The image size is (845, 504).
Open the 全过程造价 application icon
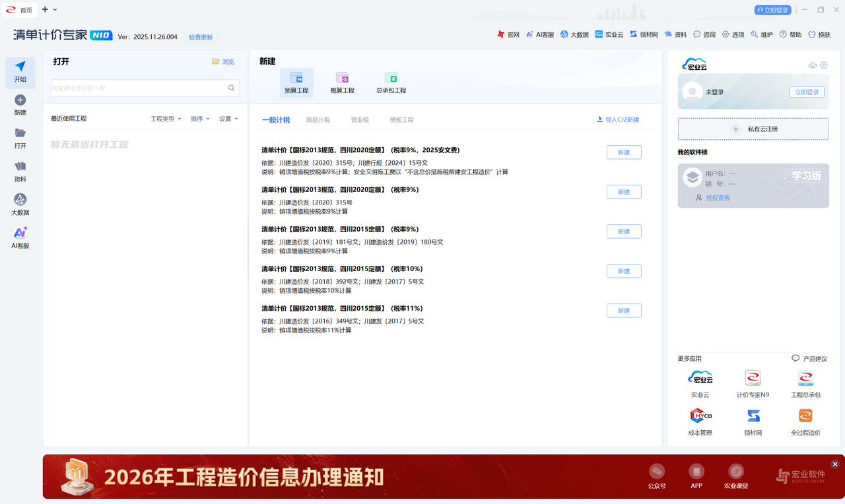click(x=805, y=419)
